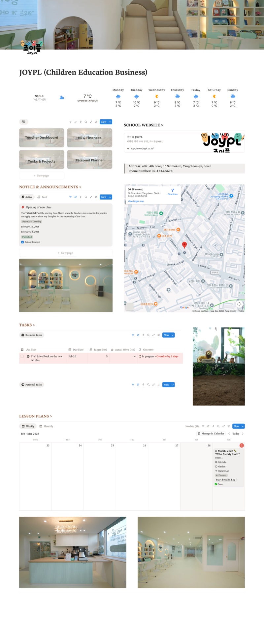The width and height of the screenshot is (264, 644).
Task: Click search icon in Personal Tasks toolbar
Action: 148,385
